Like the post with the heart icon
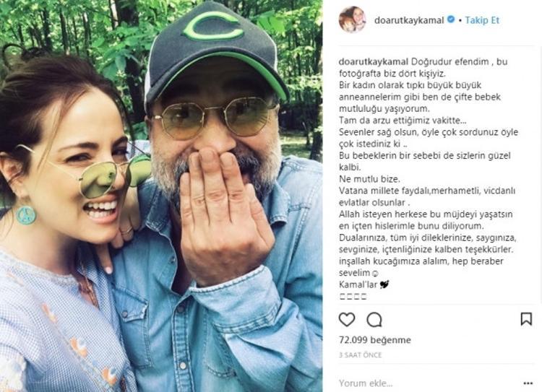This screenshot has height=392, width=542. point(347,318)
